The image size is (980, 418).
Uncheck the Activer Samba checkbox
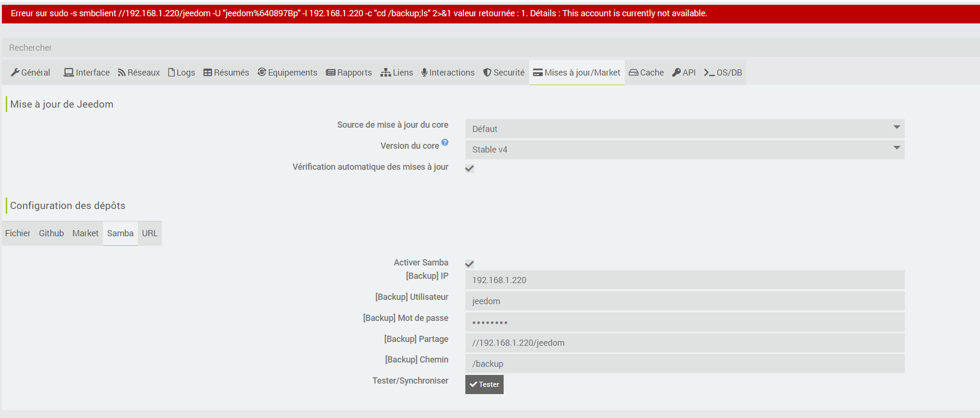pyautogui.click(x=470, y=264)
